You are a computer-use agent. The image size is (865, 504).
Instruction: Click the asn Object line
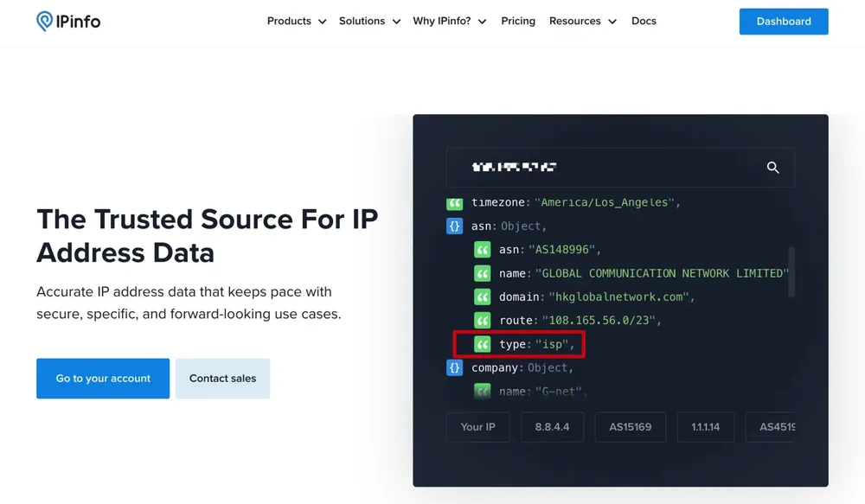(509, 226)
